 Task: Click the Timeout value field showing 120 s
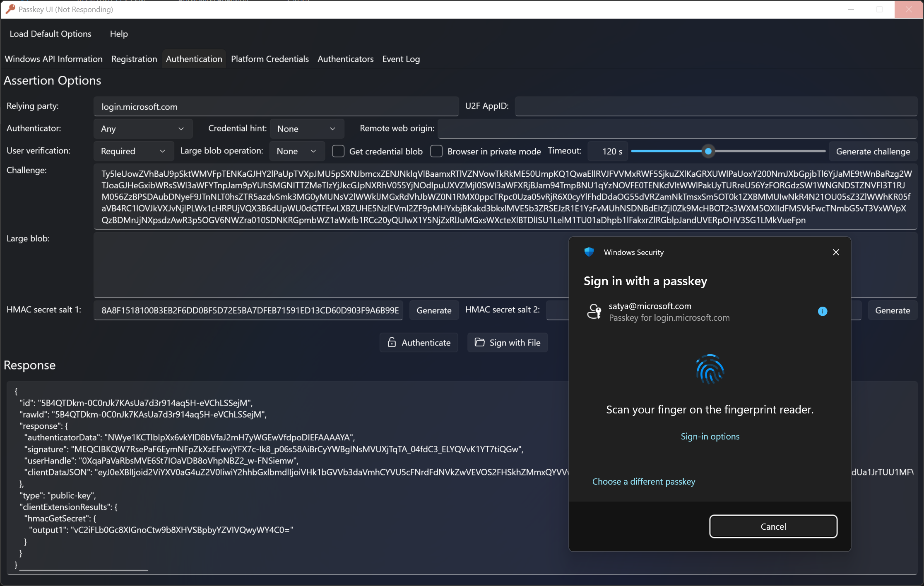pyautogui.click(x=608, y=151)
